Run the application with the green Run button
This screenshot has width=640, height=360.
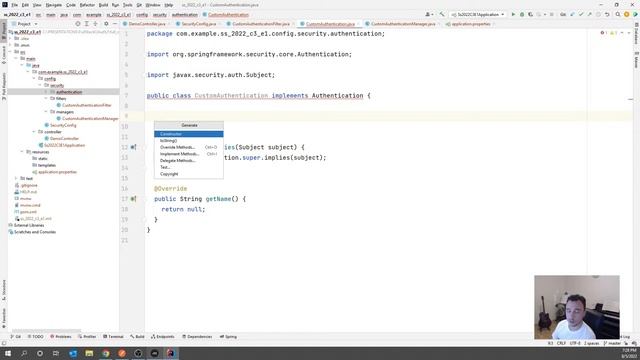[x=513, y=15]
